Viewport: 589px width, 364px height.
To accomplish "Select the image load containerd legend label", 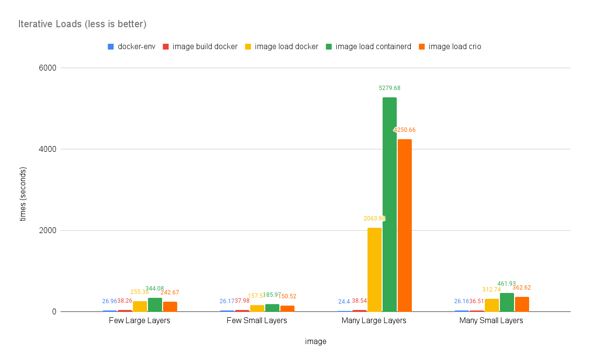I will [x=373, y=47].
